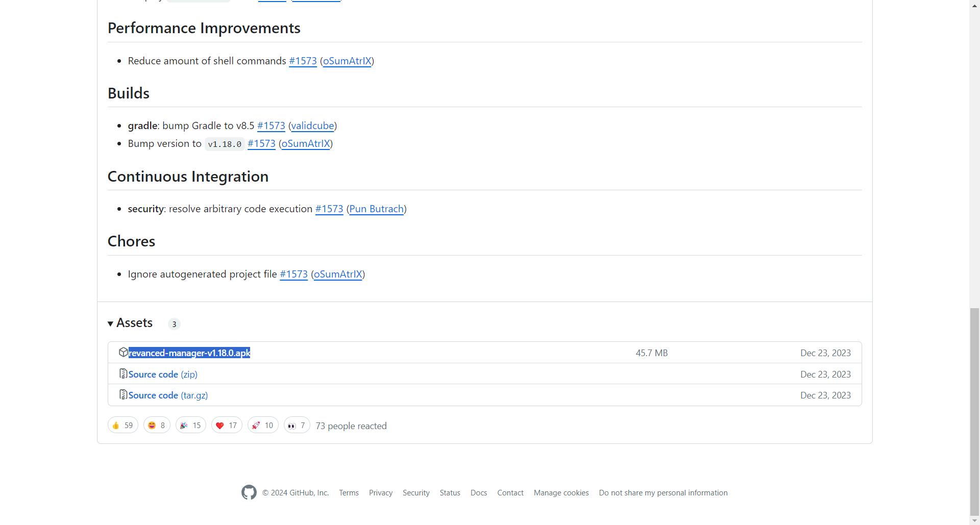Open the GitHub logo in the footer
980x525 pixels.
click(249, 492)
